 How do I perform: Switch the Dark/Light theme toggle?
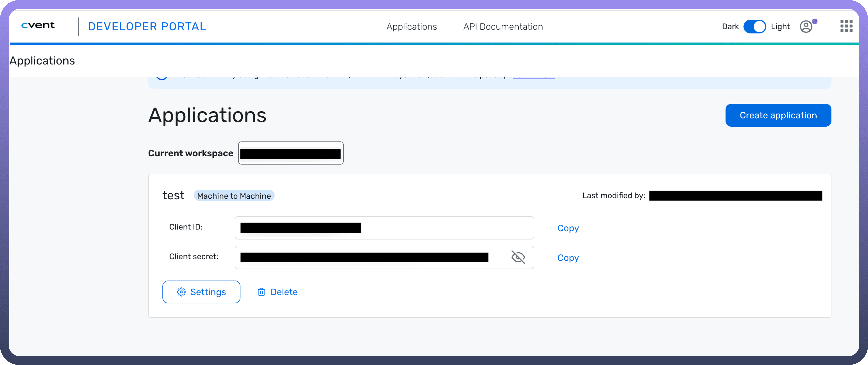[x=754, y=26]
